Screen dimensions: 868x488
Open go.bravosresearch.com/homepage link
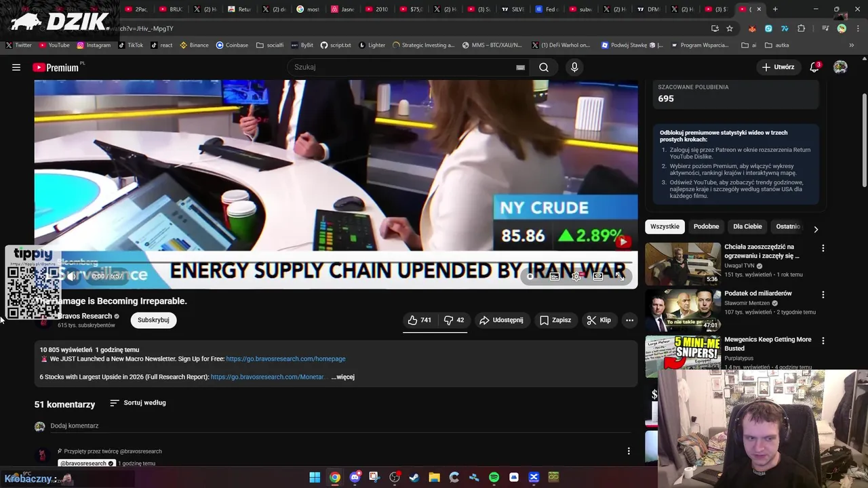[285, 359]
